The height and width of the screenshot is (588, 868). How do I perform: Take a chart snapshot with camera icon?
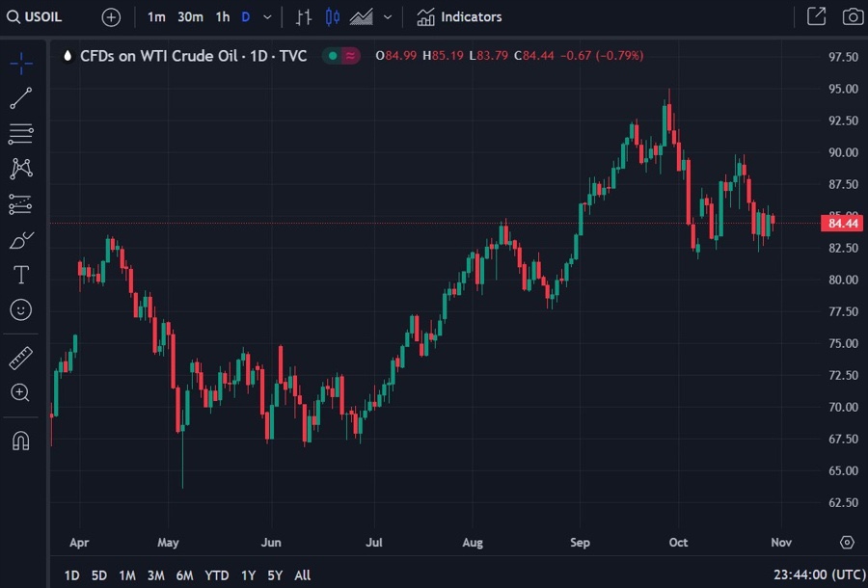tap(853, 16)
